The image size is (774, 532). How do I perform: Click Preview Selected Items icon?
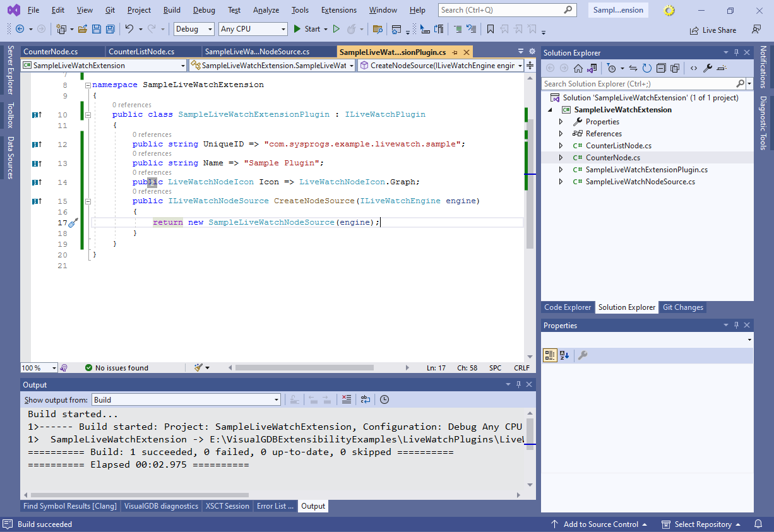(x=722, y=68)
